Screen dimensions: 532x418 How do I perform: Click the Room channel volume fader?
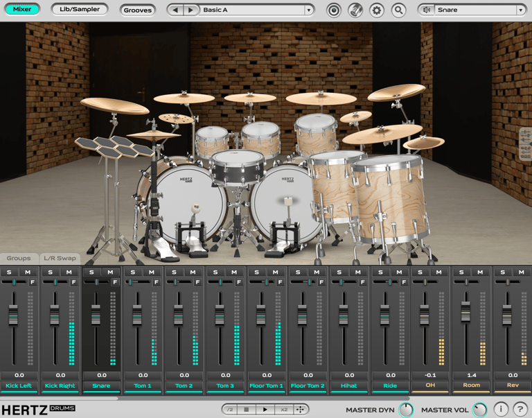click(465, 311)
